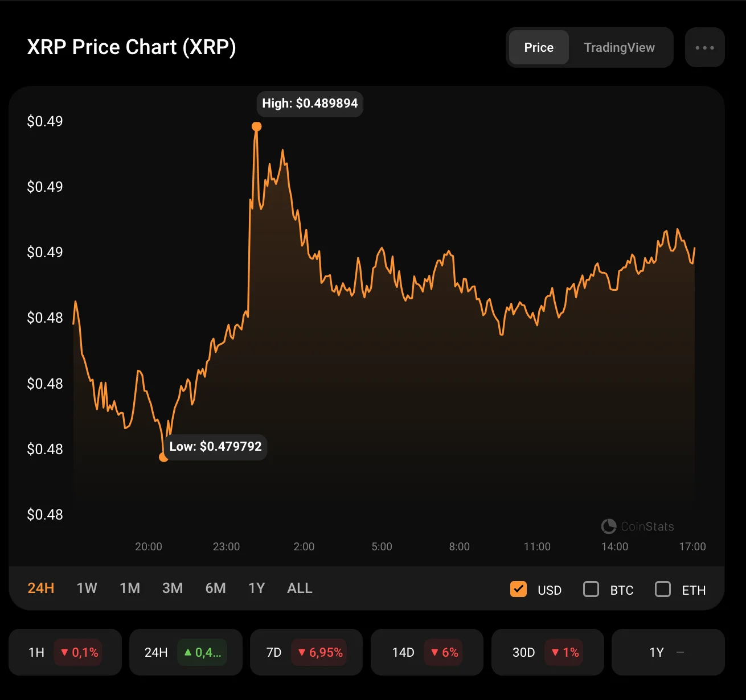Show ALL time price history
Screen dimensions: 746x700
click(x=300, y=588)
